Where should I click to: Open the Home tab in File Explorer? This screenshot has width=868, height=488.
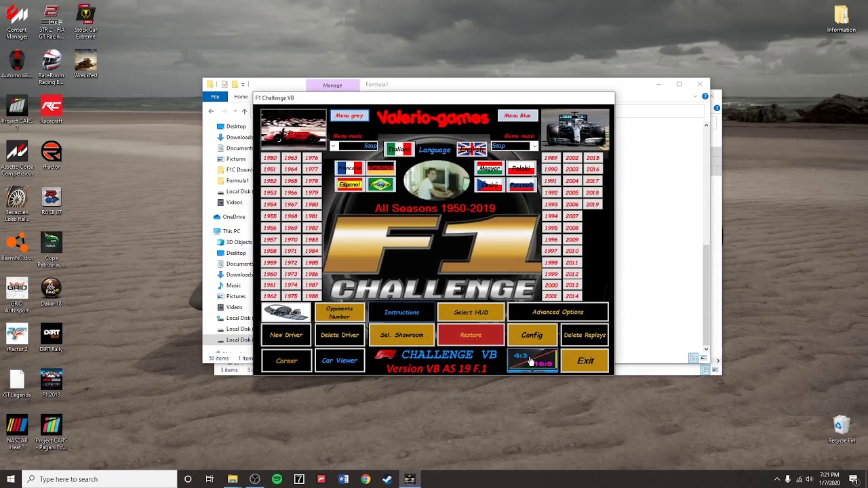click(241, 97)
